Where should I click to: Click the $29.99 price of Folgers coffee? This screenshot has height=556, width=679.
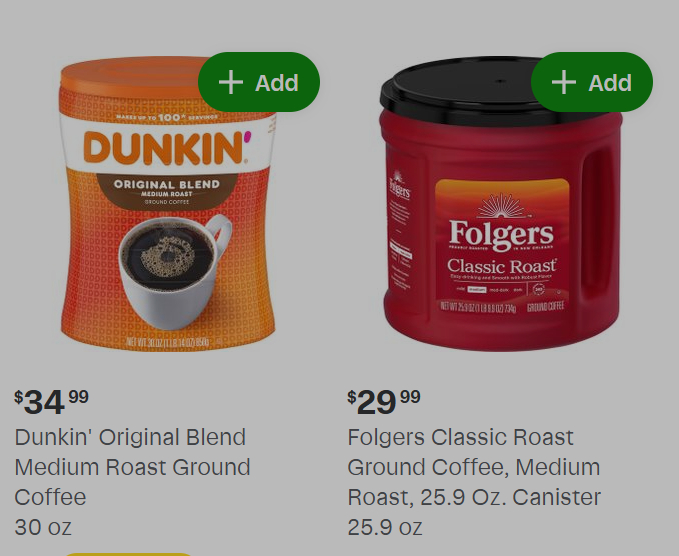pos(384,402)
